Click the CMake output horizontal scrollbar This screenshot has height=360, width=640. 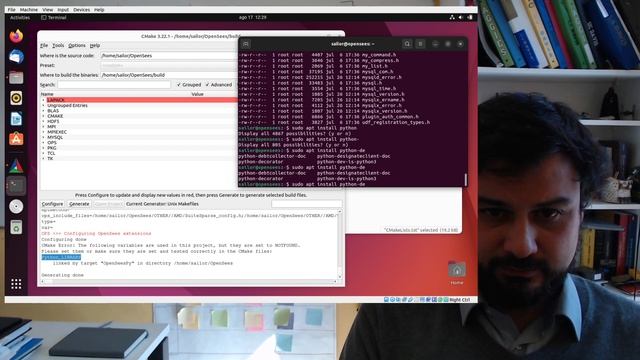(x=189, y=281)
